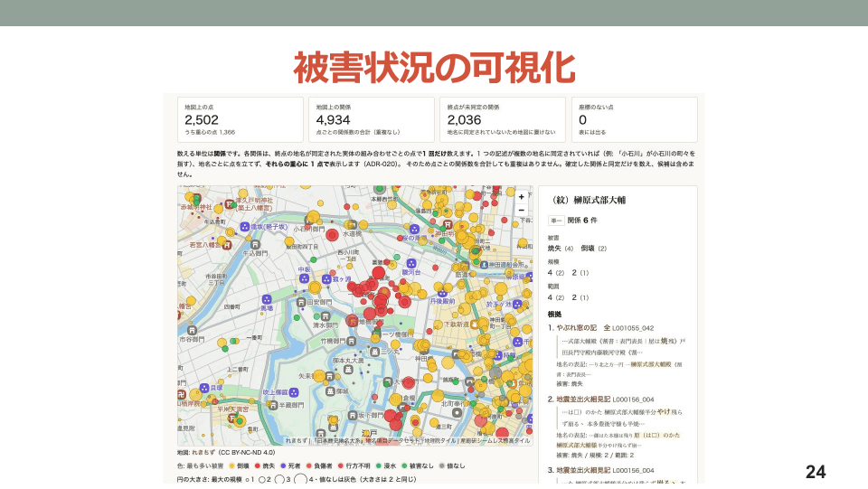Image resolution: width=868 pixels, height=489 pixels.
Task: Click the 神田明神 shrine icon
Action: click(448, 224)
